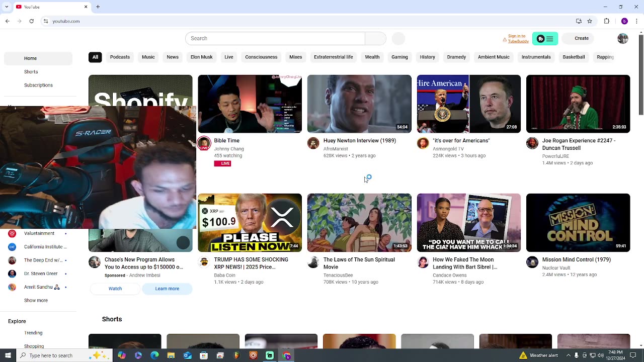This screenshot has height=362, width=644.
Task: Click the Chrome profile 'b' avatar
Action: pyautogui.click(x=624, y=21)
